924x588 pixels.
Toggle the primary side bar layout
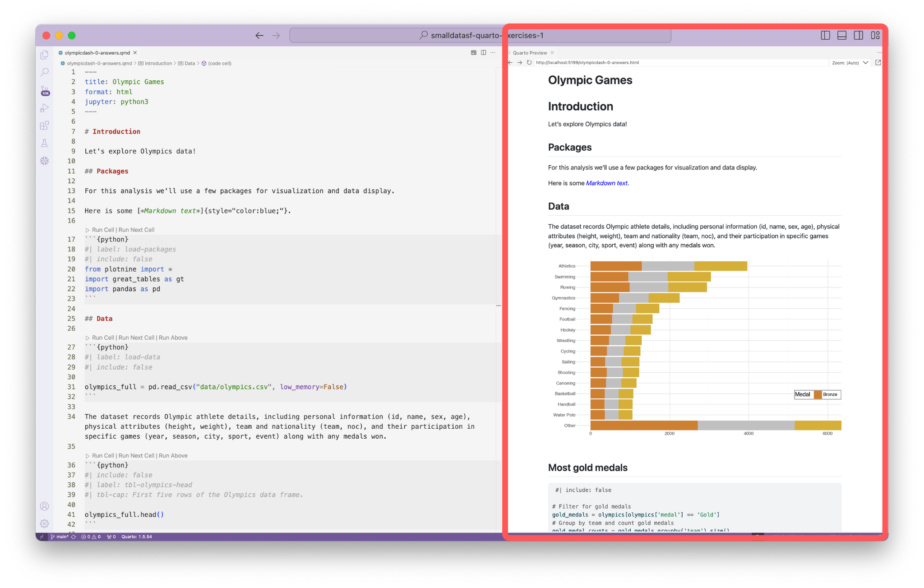click(825, 35)
